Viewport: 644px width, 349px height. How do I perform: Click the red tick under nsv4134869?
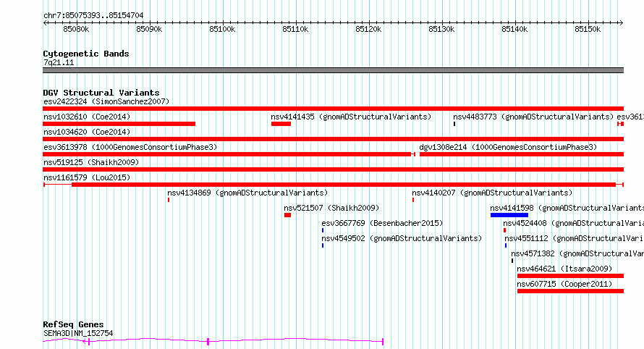tap(169, 200)
